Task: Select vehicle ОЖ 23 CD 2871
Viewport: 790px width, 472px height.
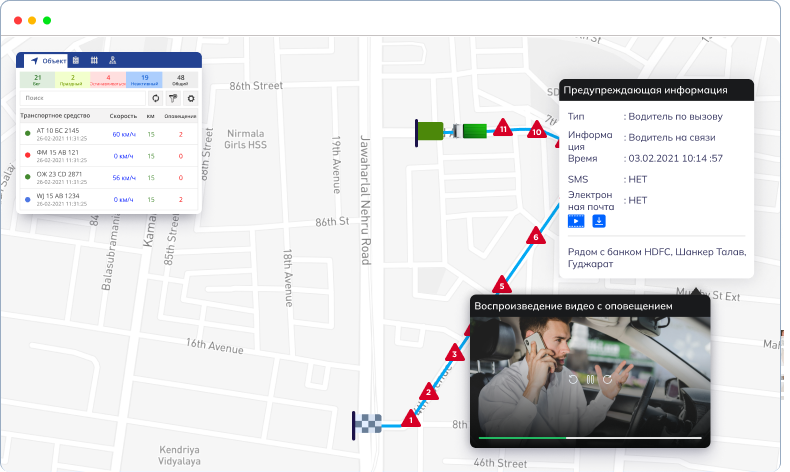Action: coord(108,177)
